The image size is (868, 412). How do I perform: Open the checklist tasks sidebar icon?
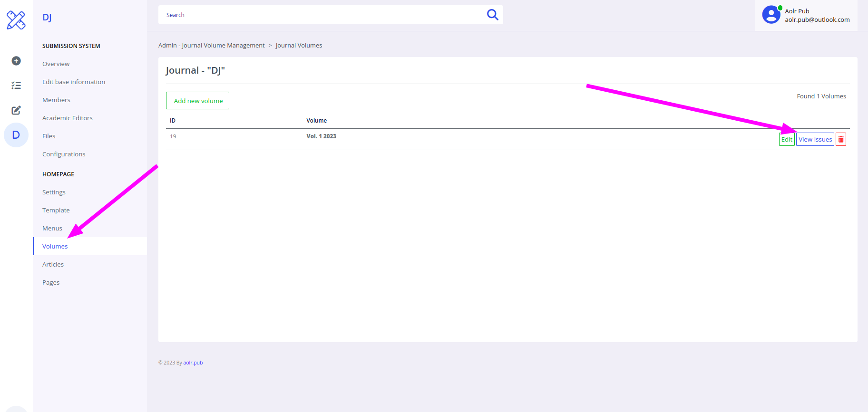16,86
